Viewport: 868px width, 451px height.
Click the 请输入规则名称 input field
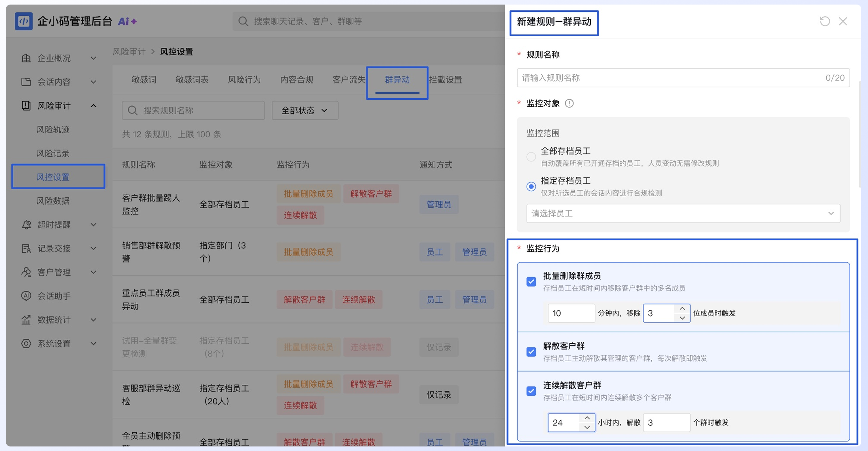point(683,78)
